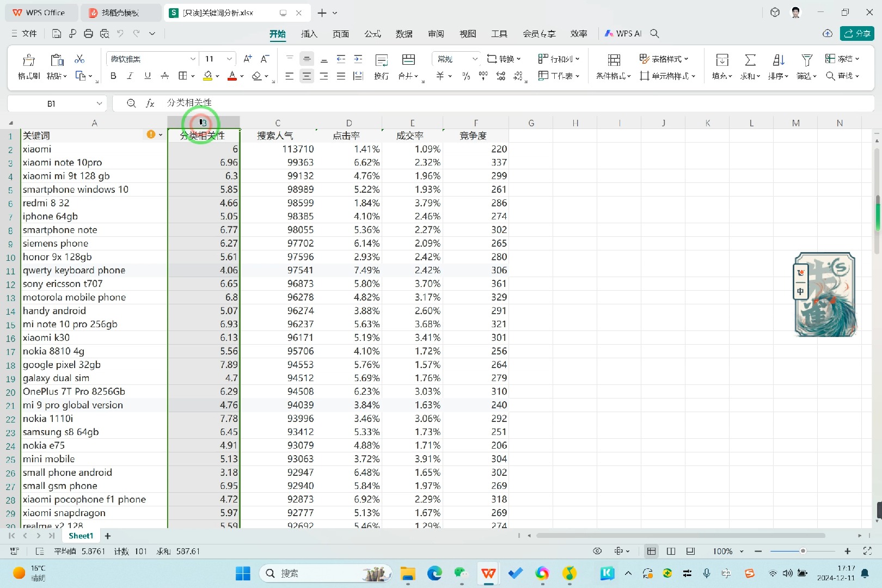882x588 pixels.
Task: Toggle bold formatting
Action: coord(113,76)
